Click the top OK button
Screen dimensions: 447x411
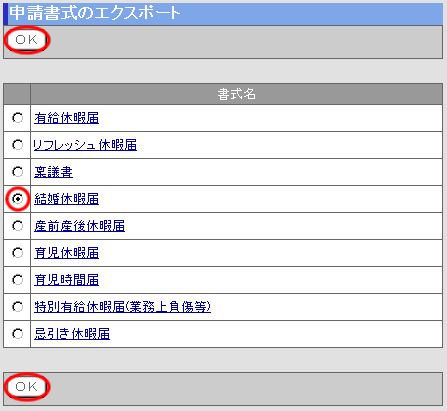(x=27, y=40)
